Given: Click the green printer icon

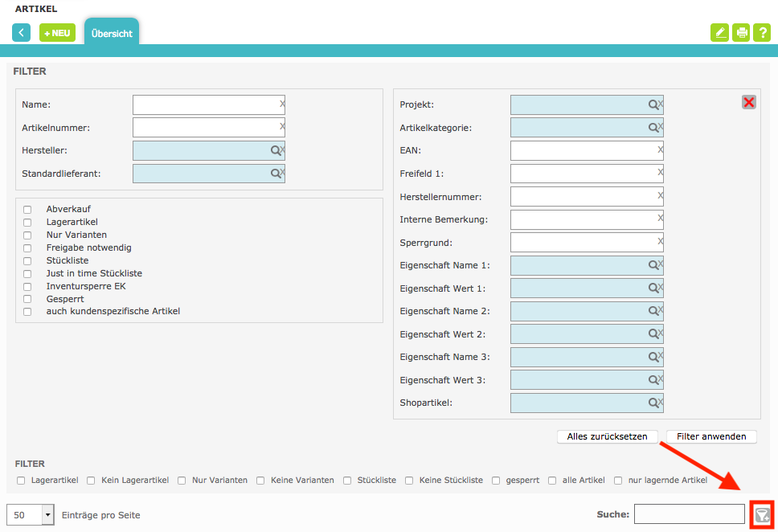Looking at the screenshot, I should [x=741, y=33].
